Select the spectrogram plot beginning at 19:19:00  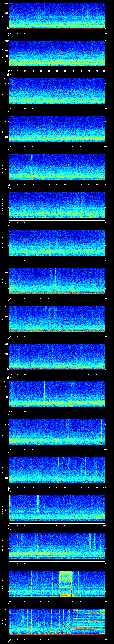click(x=57, y=16)
